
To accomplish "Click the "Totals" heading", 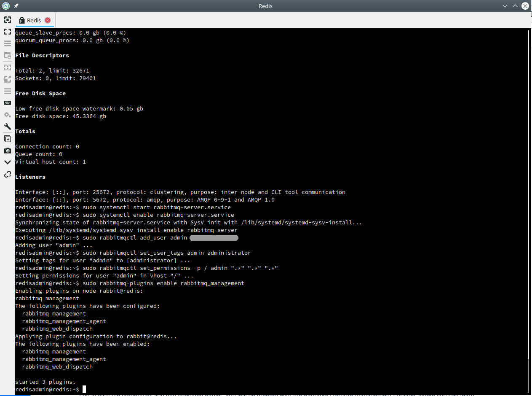I will tap(25, 132).
